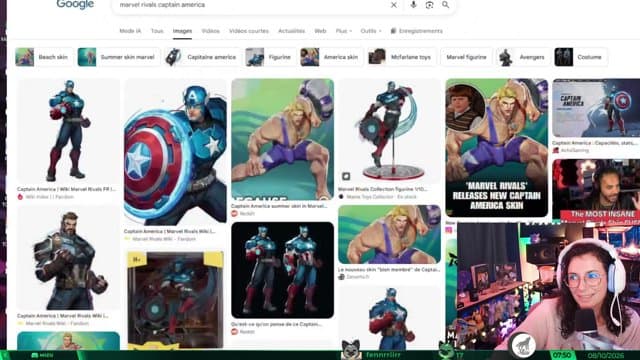Switch to the Mode IA tab
Image resolution: width=640 pixels, height=360 pixels.
pos(130,31)
